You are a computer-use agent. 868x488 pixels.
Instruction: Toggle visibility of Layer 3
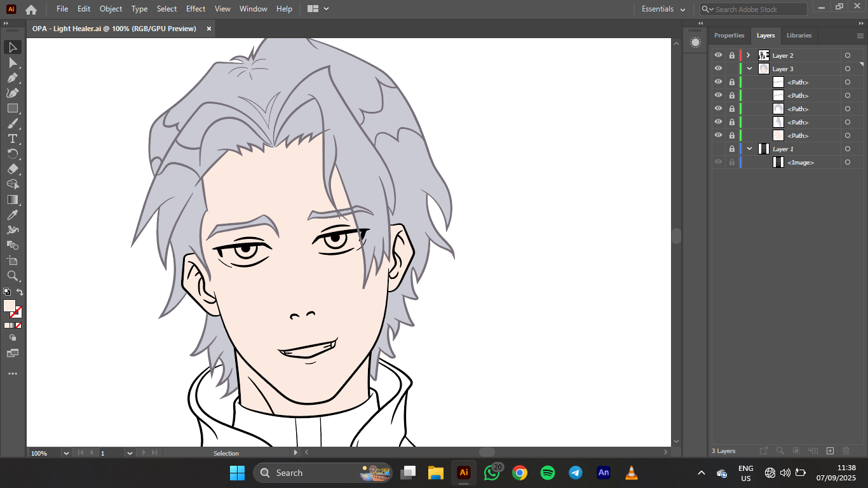(718, 69)
